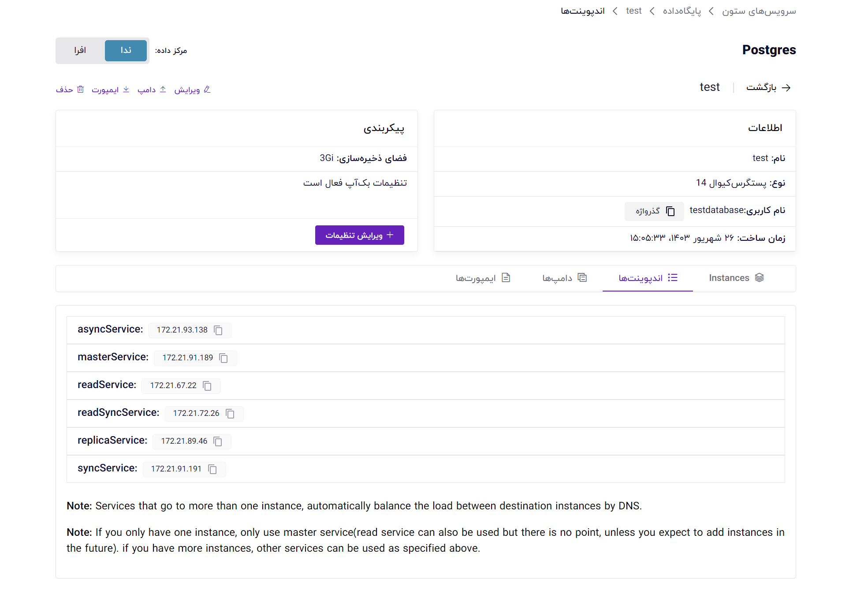Click the replicaService: label

pos(112,440)
